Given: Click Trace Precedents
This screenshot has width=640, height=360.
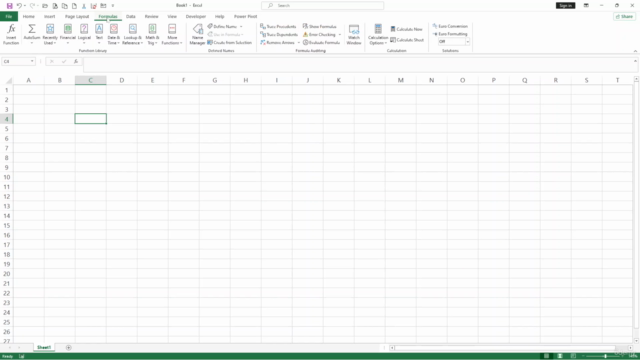Looking at the screenshot, I should tap(278, 27).
